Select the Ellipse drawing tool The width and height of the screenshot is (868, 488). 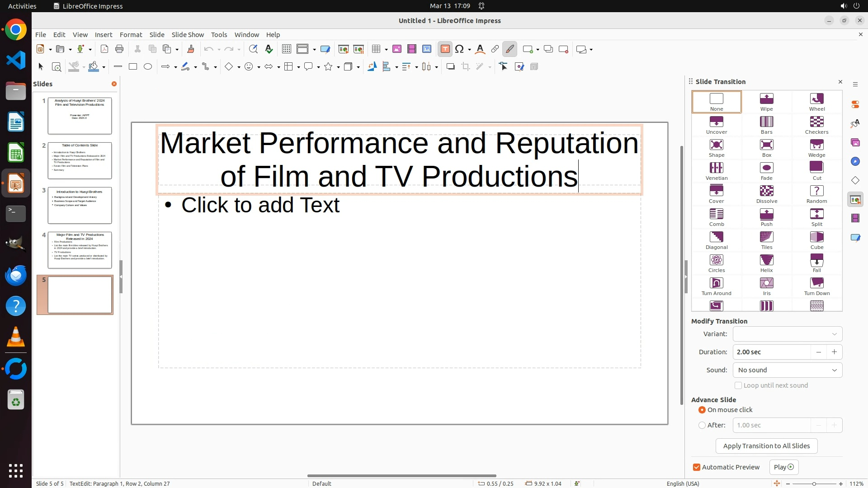[148, 67]
